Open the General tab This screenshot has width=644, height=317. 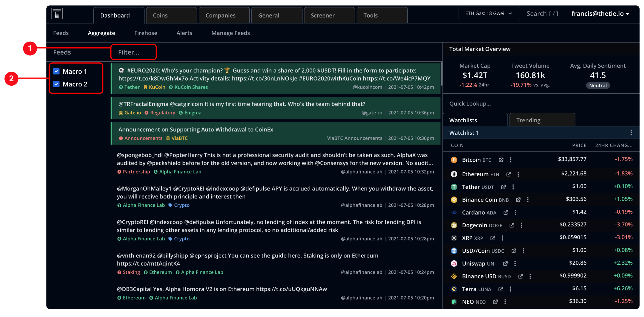pos(277,15)
